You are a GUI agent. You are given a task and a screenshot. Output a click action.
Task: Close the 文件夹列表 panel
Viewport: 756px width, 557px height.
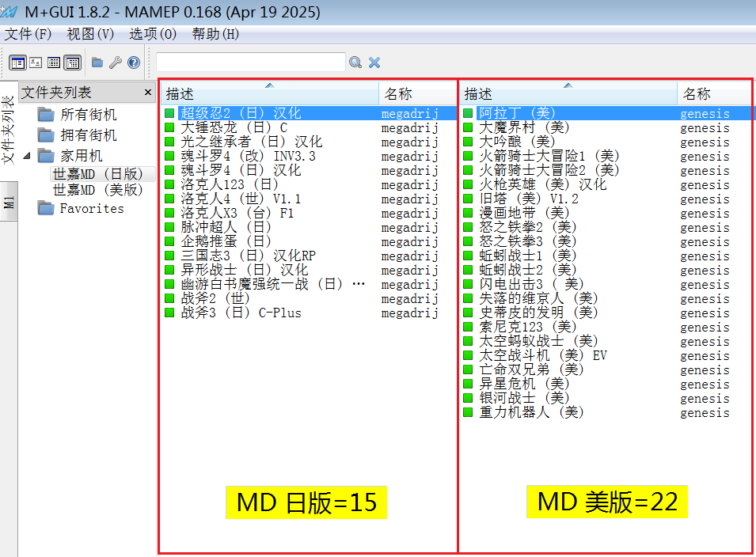(x=148, y=92)
